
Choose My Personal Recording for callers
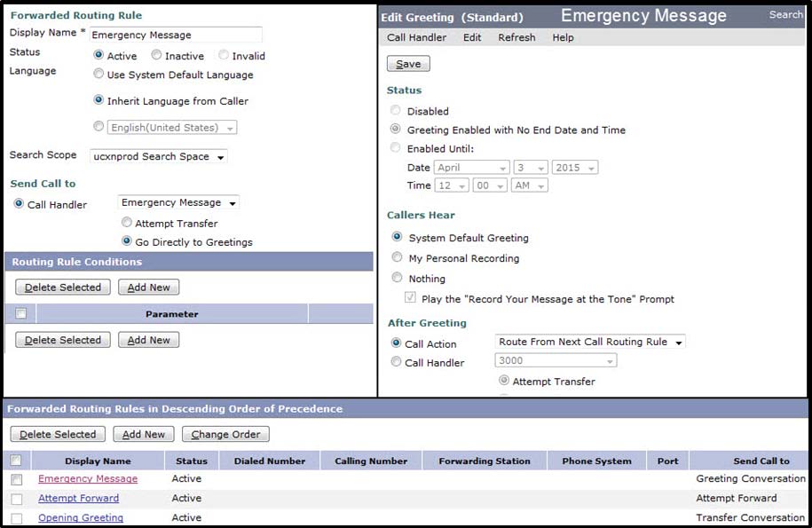[x=397, y=256]
